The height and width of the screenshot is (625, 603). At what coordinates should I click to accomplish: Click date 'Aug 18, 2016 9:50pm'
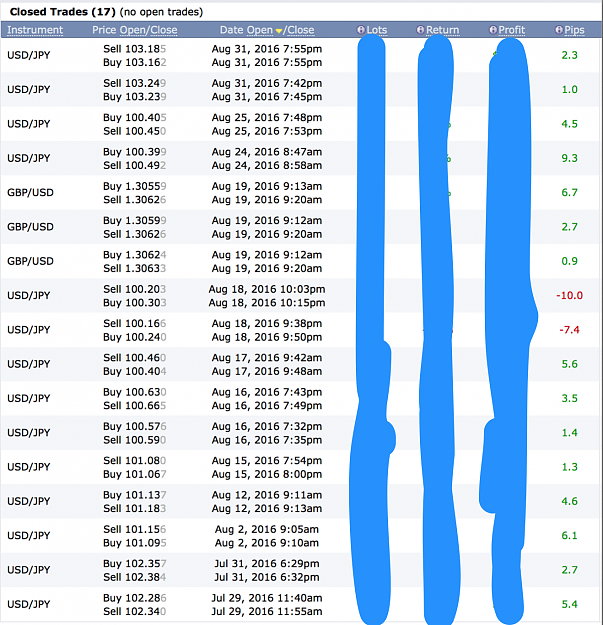pyautogui.click(x=267, y=337)
